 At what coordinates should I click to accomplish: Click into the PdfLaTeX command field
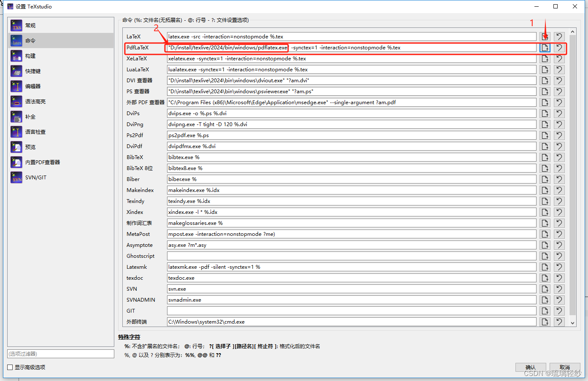tap(352, 48)
